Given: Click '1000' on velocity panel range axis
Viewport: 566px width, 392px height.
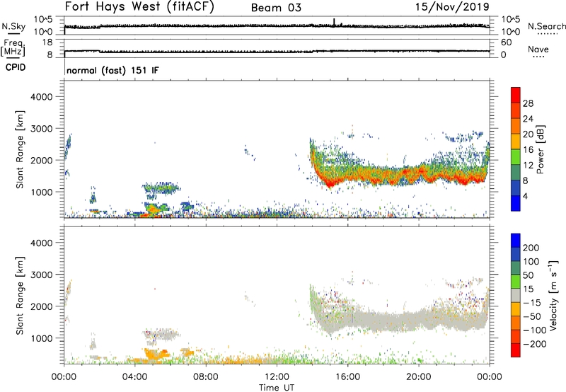Looking at the screenshot, I should tap(42, 338).
